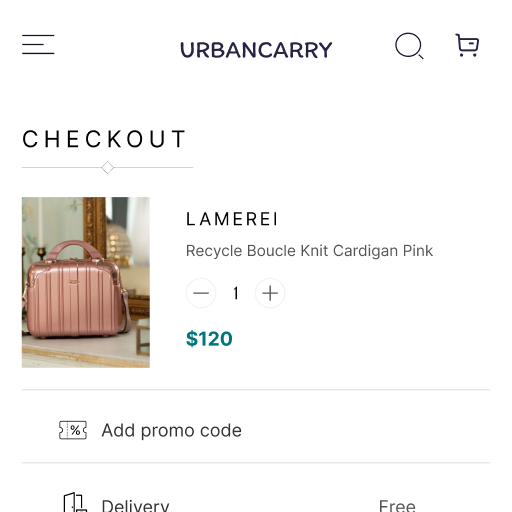
Task: Click the quantity value 1
Action: 236,293
